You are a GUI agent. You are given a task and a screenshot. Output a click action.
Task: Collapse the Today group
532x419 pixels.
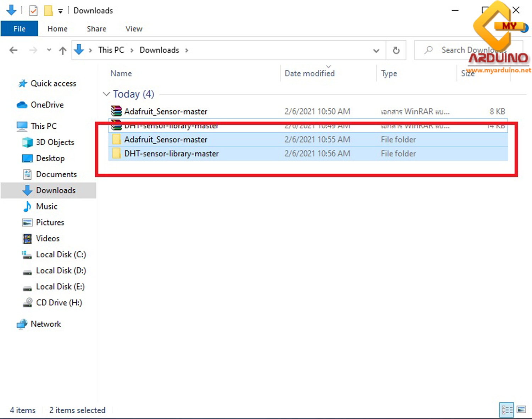coord(106,94)
